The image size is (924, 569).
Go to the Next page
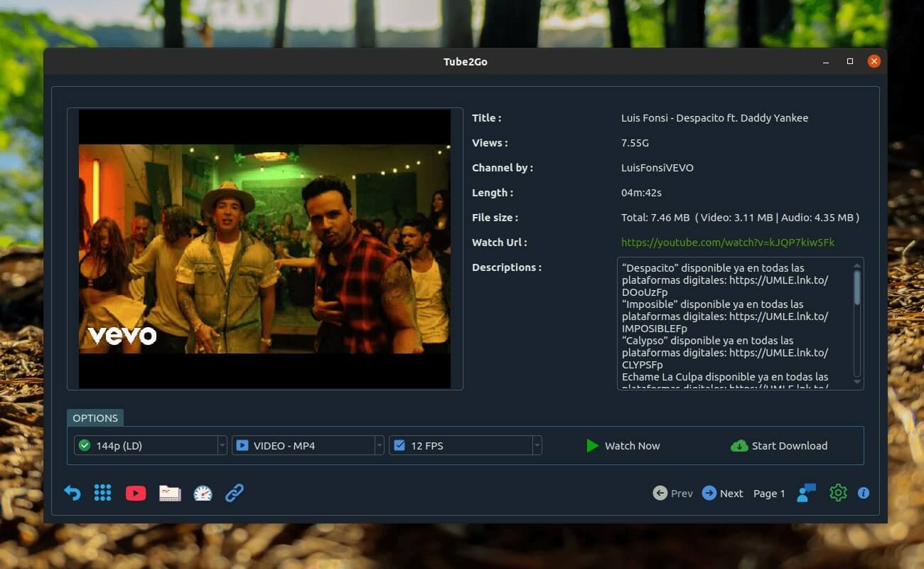[722, 493]
